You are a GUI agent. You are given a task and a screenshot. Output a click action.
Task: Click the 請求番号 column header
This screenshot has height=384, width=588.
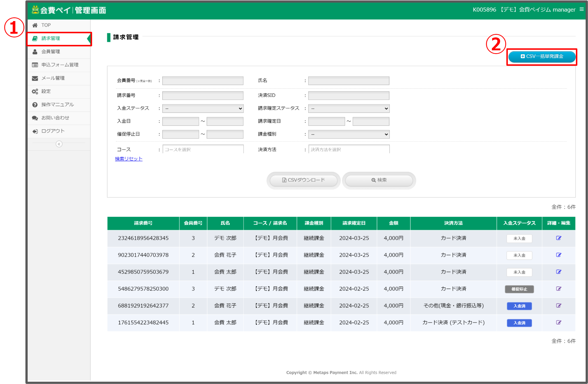pyautogui.click(x=143, y=223)
